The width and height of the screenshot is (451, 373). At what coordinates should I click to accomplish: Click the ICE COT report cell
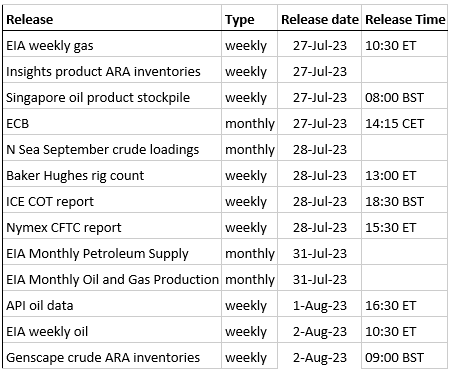(x=112, y=201)
